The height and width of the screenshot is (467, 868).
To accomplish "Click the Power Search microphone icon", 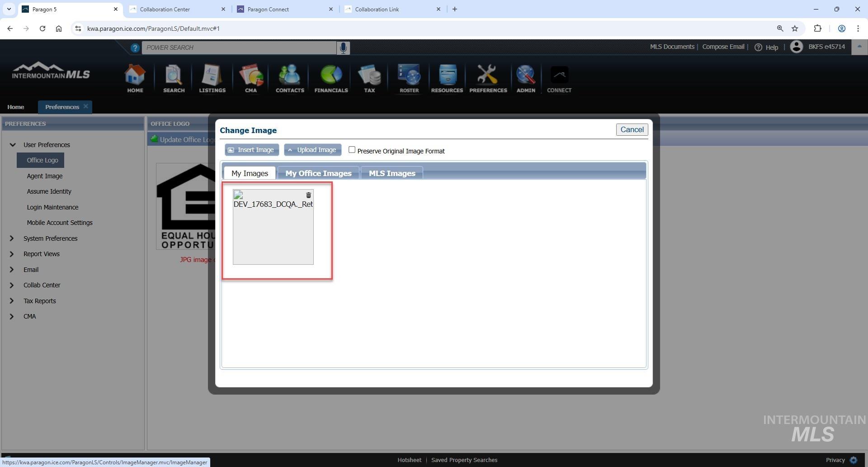I will (x=343, y=48).
